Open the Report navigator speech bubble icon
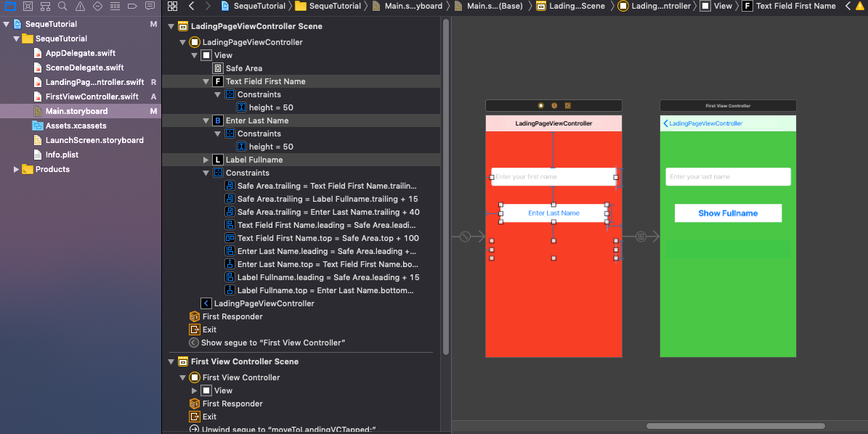868x434 pixels. coord(150,7)
